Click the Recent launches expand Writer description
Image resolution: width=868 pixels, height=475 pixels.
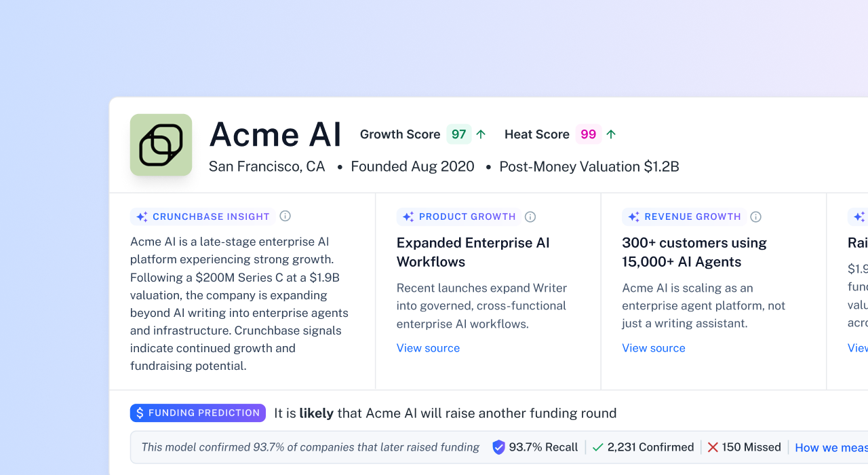(482, 306)
